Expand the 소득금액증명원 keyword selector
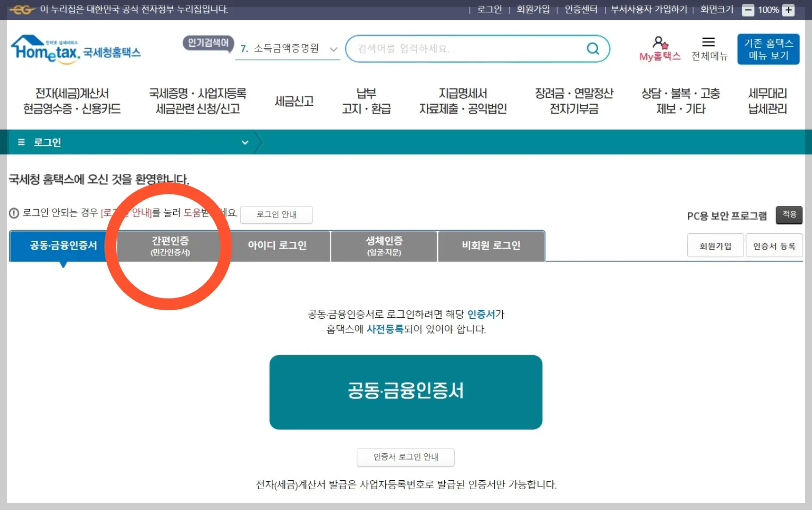 point(334,49)
